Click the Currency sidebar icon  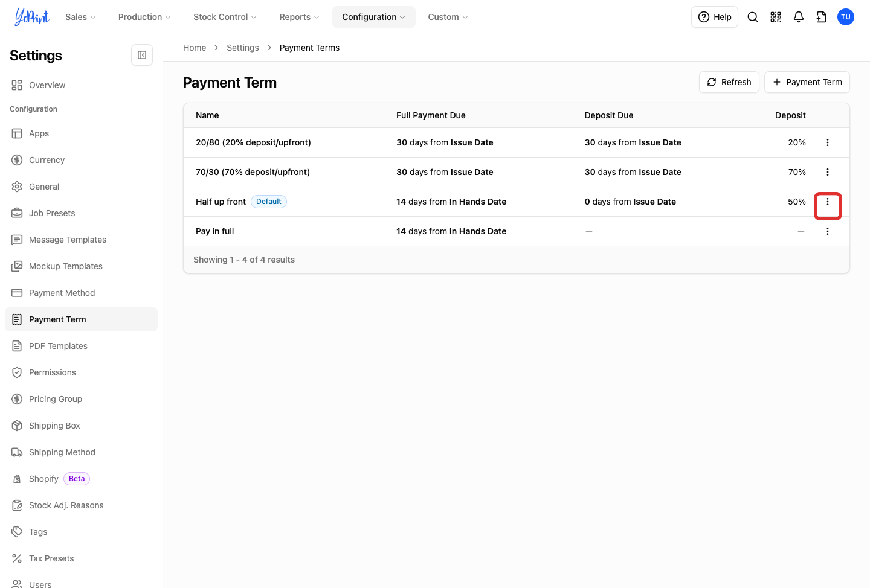[17, 160]
